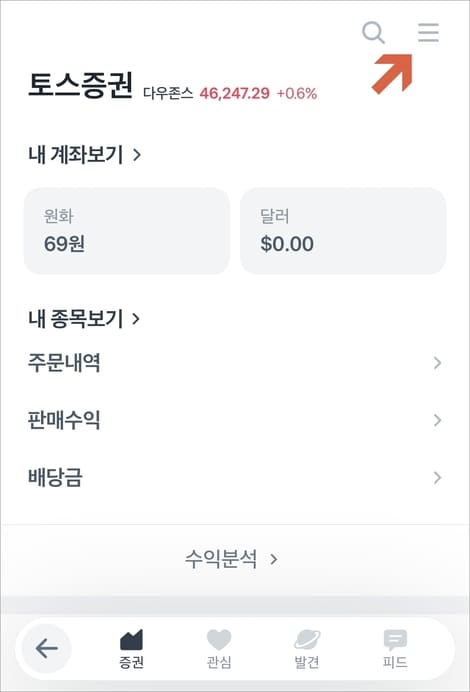Tap the back arrow button
The image size is (470, 692).
coord(46,649)
